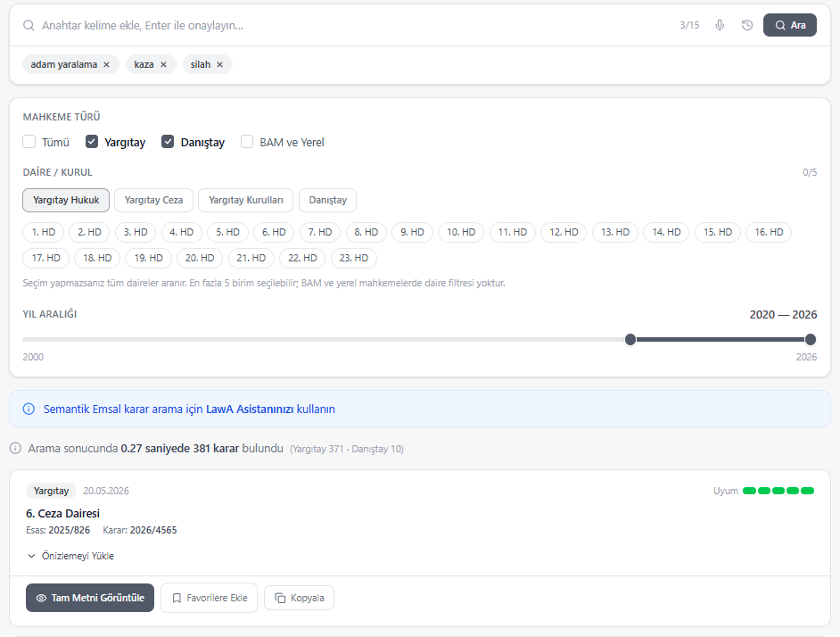Click the microphone voice search icon

click(720, 25)
